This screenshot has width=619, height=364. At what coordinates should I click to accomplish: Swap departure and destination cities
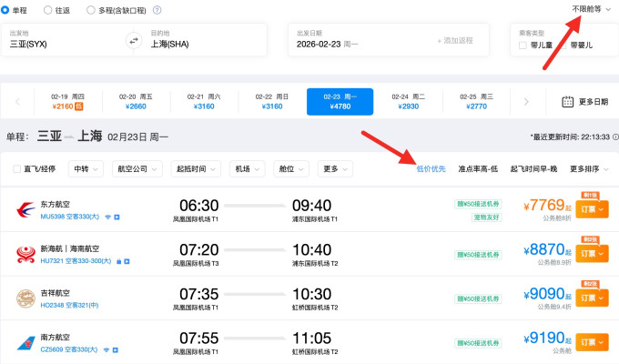tap(134, 40)
